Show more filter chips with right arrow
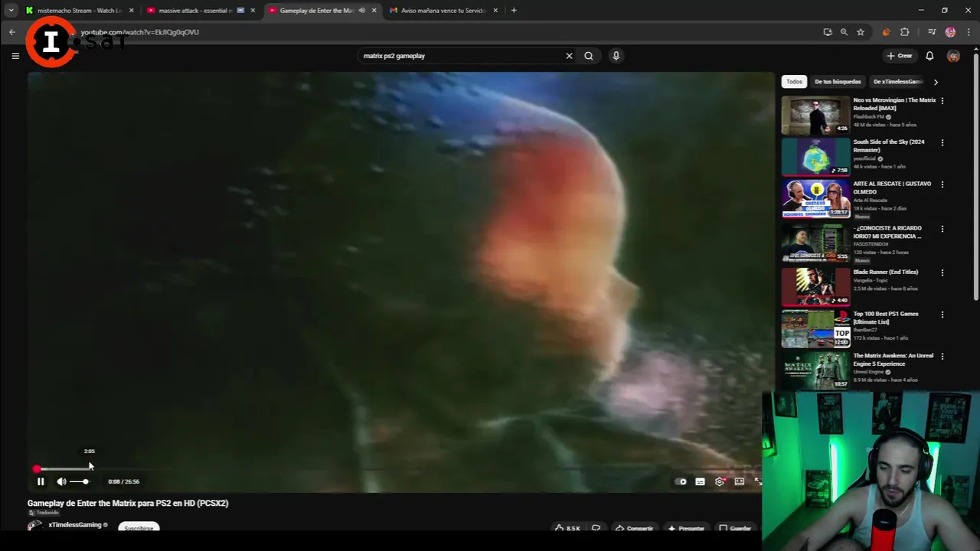Image resolution: width=980 pixels, height=551 pixels. click(936, 82)
